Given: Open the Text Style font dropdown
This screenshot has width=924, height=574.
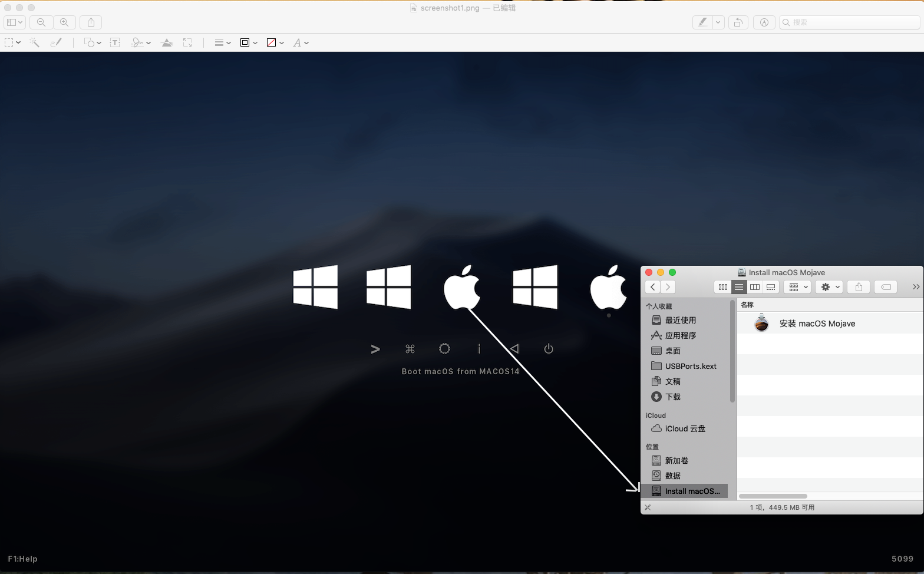Looking at the screenshot, I should click(x=301, y=42).
